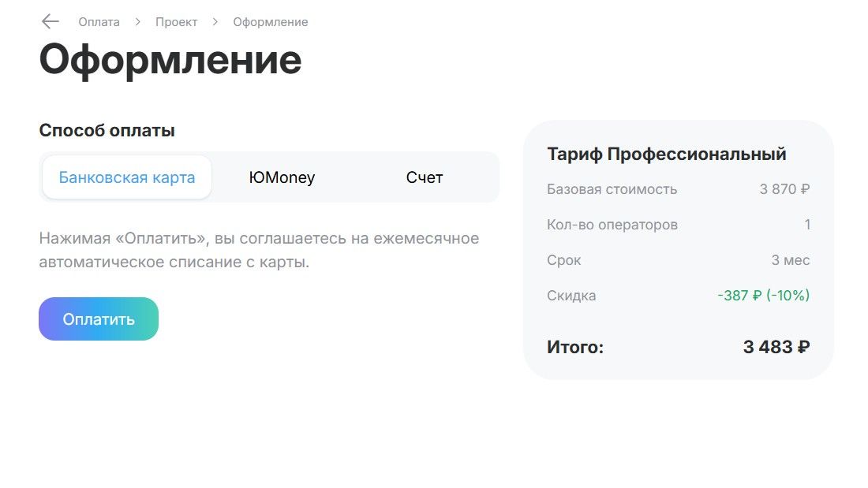Select the Банковская карта payment tab

127,177
